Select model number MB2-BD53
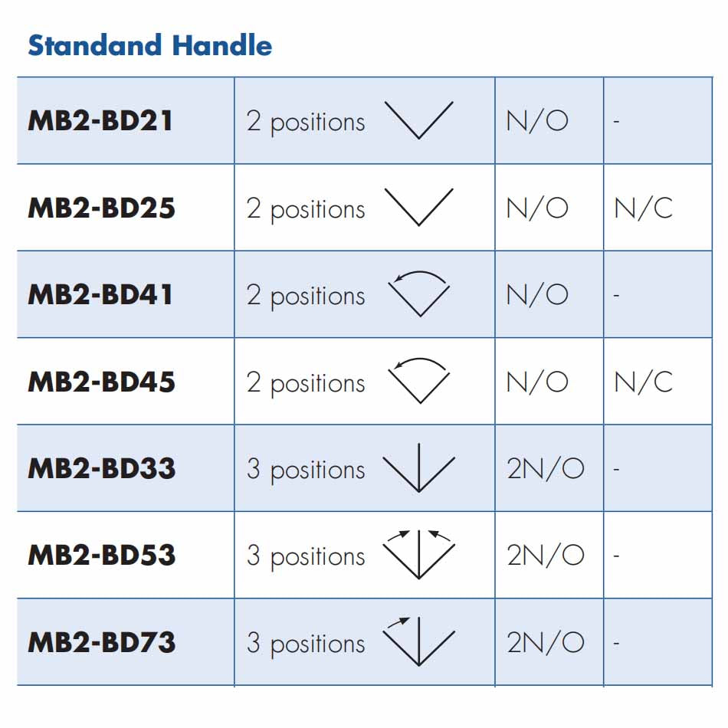Viewport: 728px width, 728px height. tap(102, 556)
